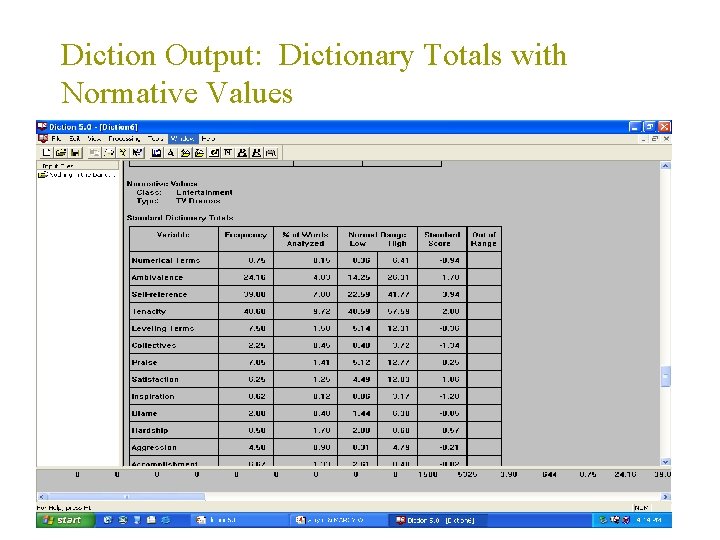Screen dimensions: 720x540
Task: Click the Ambivalence row label
Action: click(157, 277)
